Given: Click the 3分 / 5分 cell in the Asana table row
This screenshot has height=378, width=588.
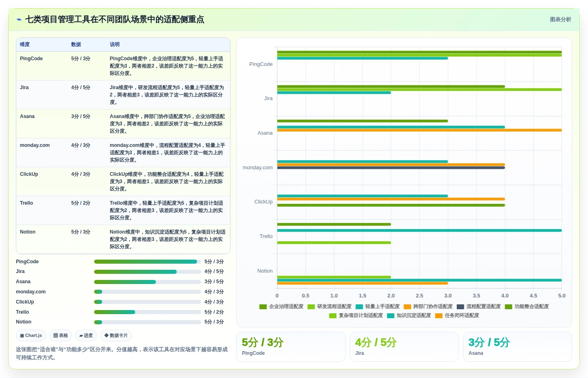Looking at the screenshot, I should point(81,116).
